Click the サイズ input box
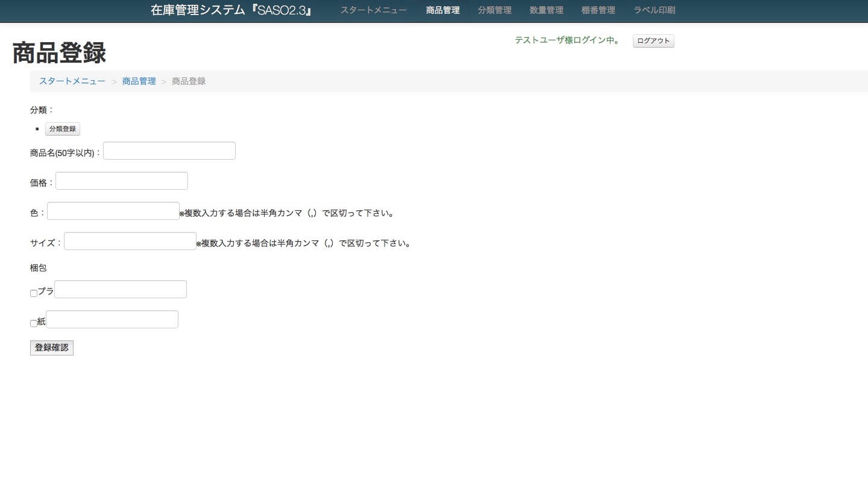Image resolution: width=868 pixels, height=488 pixels. click(x=130, y=241)
